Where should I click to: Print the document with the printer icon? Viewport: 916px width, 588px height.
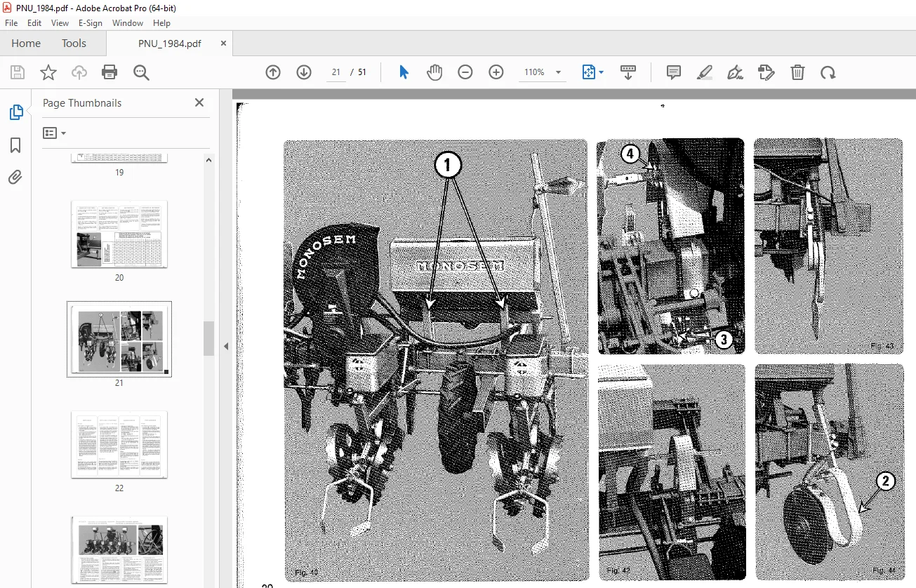pos(109,72)
